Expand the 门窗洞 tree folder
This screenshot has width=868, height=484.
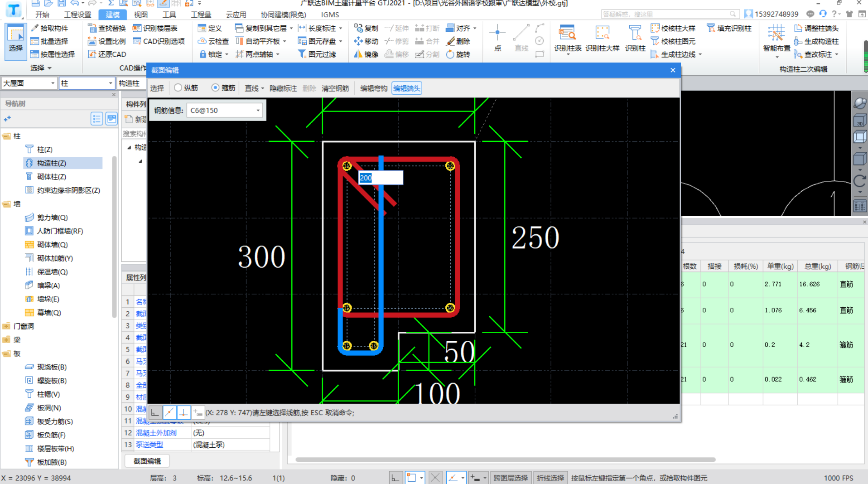tap(6, 326)
